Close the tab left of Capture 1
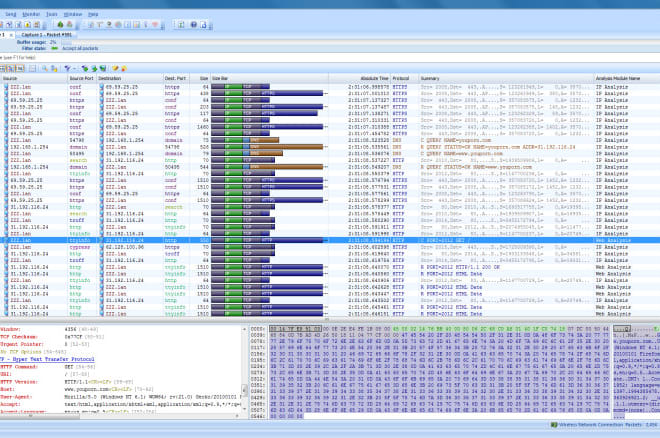This screenshot has width=660, height=438. tap(11, 35)
